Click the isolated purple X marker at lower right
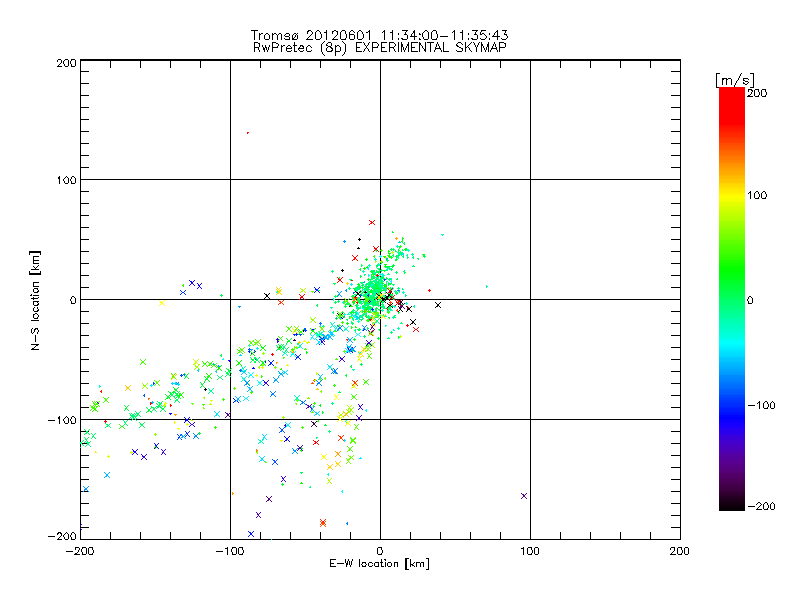Screen dimensions: 800x600 coord(524,496)
